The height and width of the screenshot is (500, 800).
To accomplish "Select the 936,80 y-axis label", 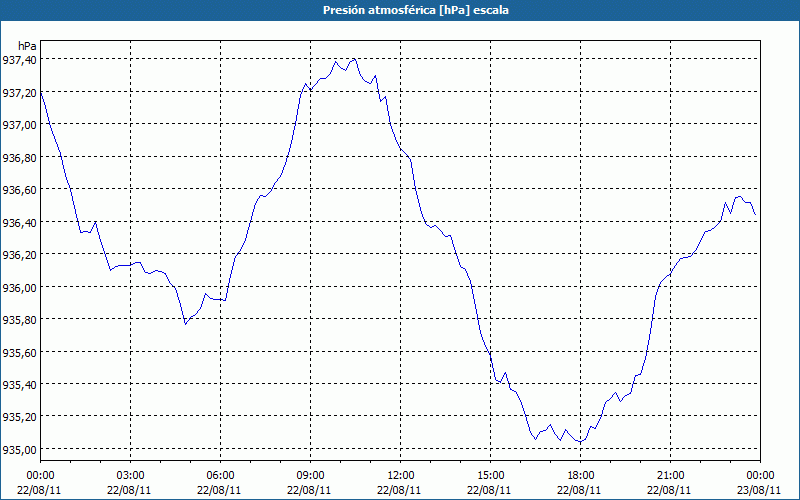I will point(19,157).
